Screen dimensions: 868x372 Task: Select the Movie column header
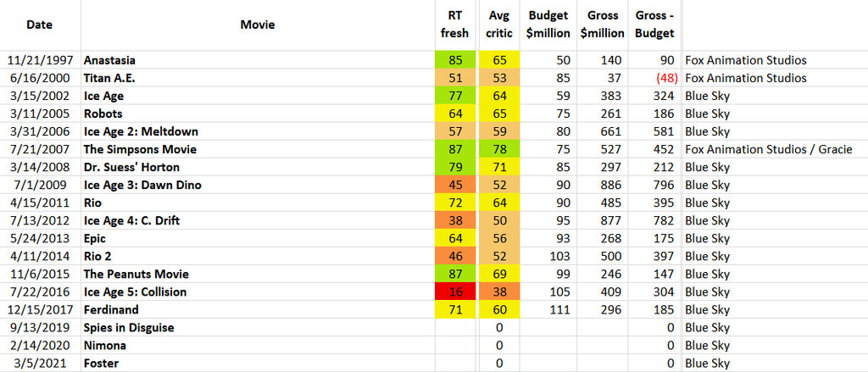tap(257, 25)
